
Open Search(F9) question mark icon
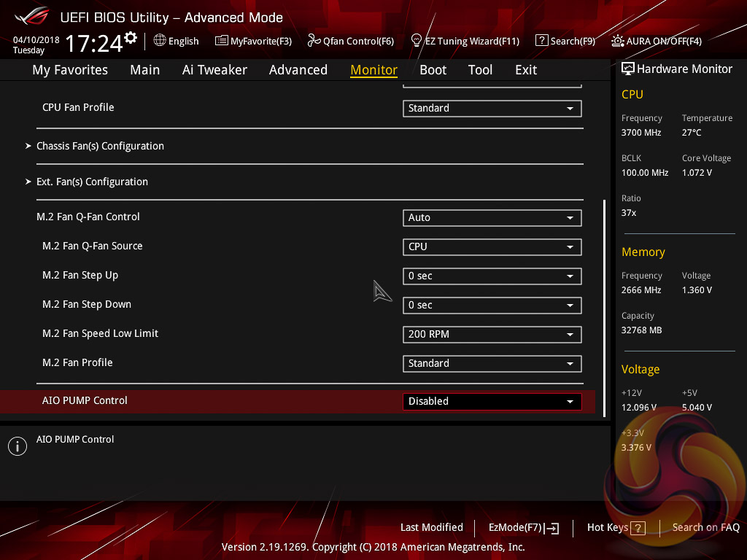(541, 41)
